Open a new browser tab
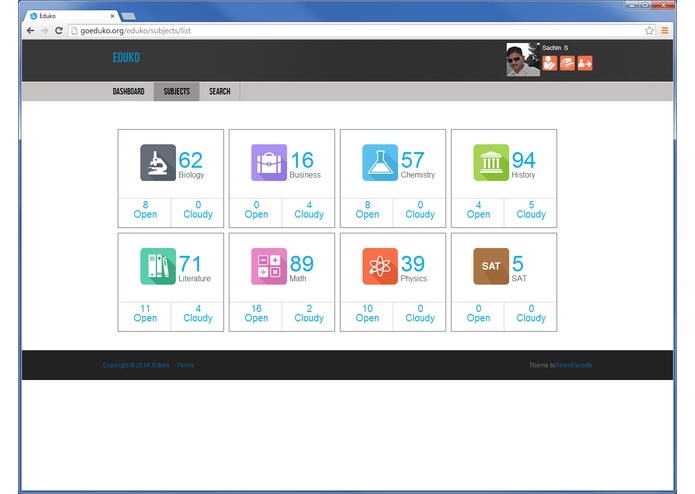 click(129, 16)
